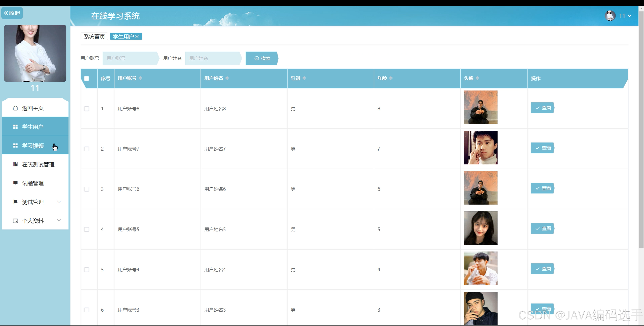Click the monitor icon next to 试题管理
This screenshot has width=644, height=326.
pos(15,183)
